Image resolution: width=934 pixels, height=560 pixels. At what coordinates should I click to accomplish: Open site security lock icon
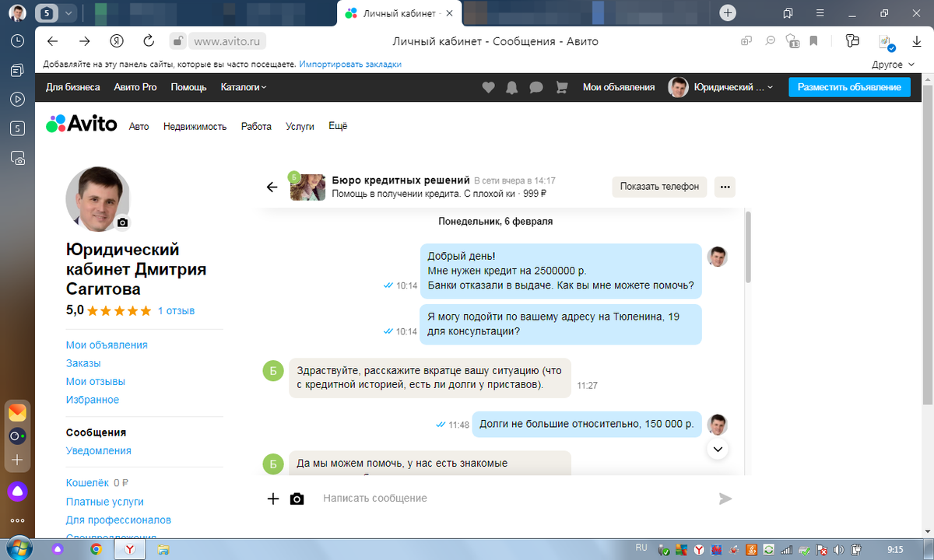pos(177,41)
